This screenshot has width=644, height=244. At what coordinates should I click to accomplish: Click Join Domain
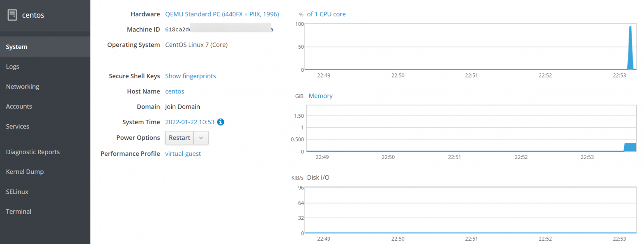click(x=182, y=107)
